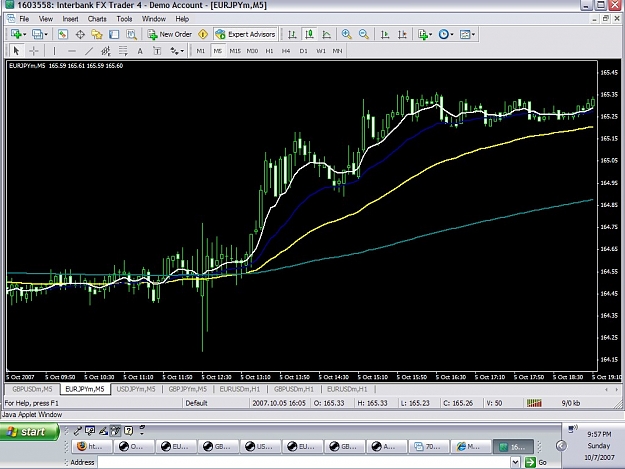Viewport: 625px width, 469px height.
Task: Switch to H1 timeframe
Action: (x=269, y=51)
